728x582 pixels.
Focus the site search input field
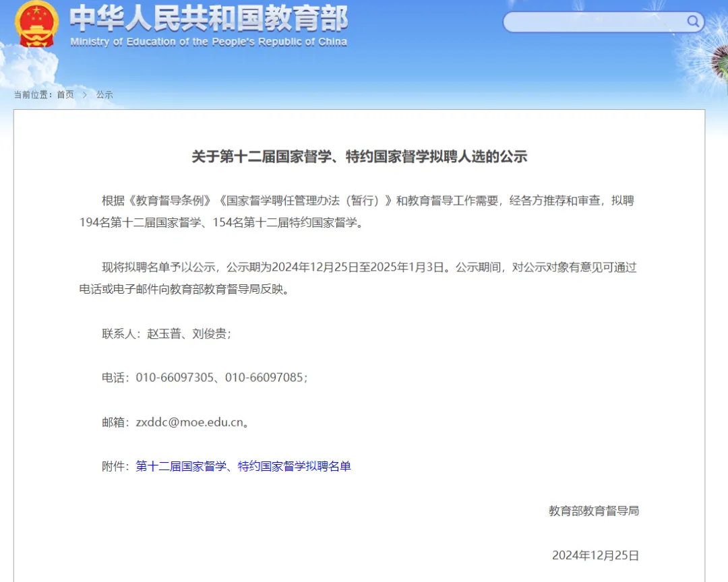coord(603,22)
